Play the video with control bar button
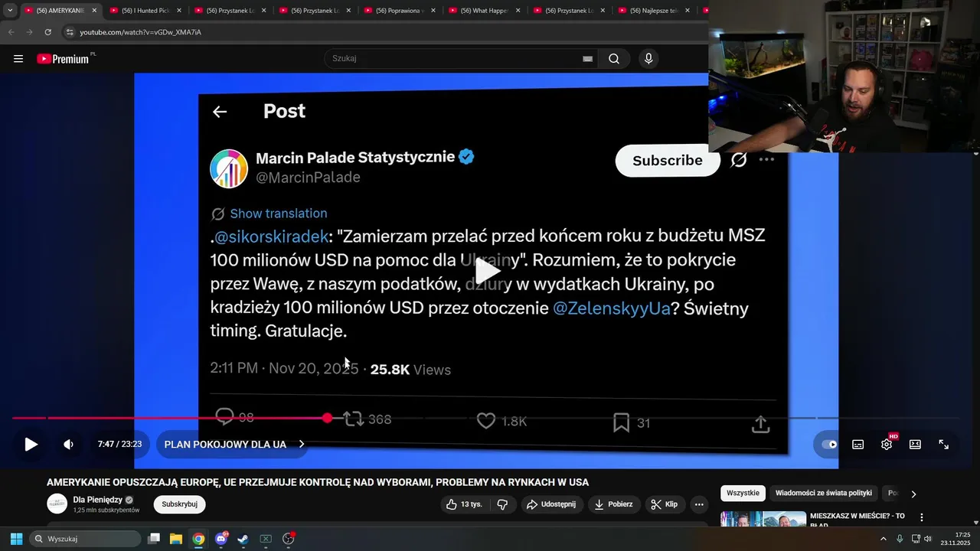Screen dimensions: 980x551 click(31, 444)
